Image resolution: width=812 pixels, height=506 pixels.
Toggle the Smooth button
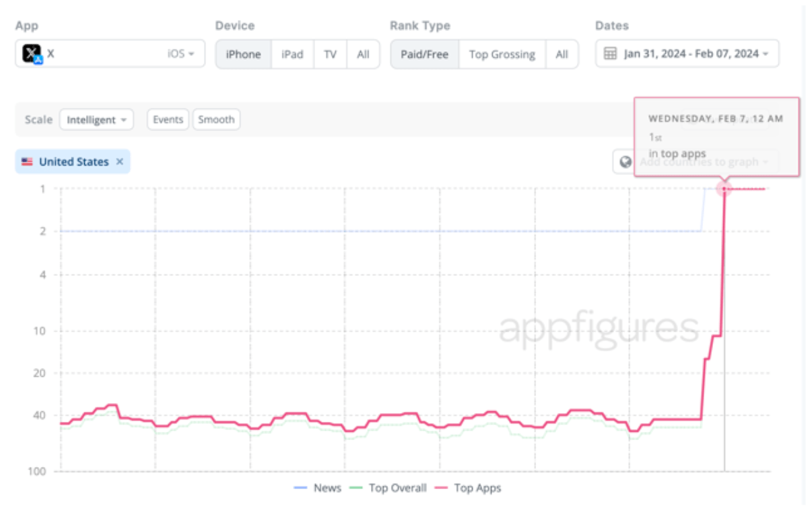(x=216, y=120)
